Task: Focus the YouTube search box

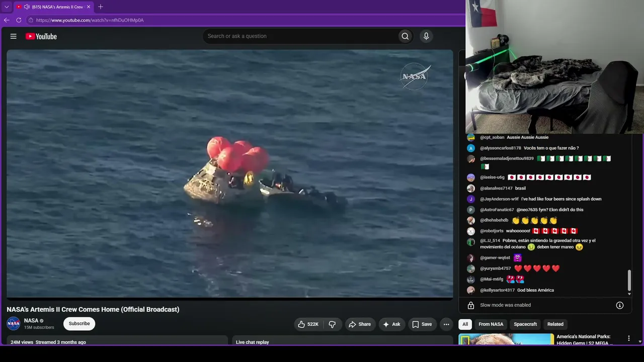Action: (x=300, y=36)
